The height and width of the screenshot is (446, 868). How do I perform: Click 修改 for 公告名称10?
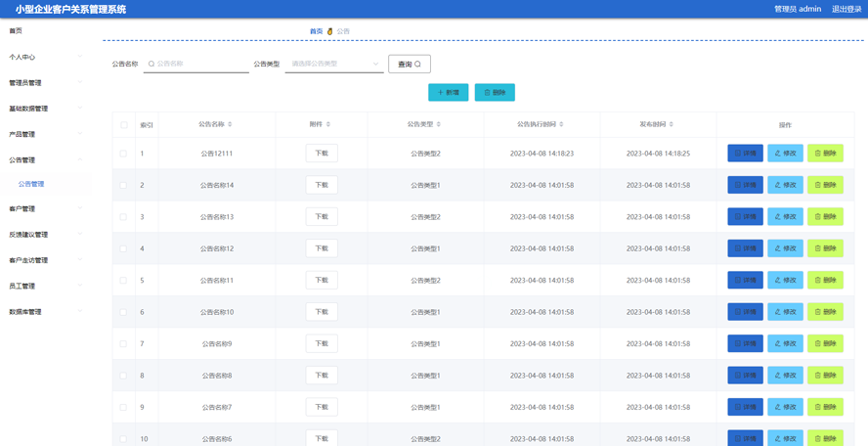pyautogui.click(x=785, y=312)
